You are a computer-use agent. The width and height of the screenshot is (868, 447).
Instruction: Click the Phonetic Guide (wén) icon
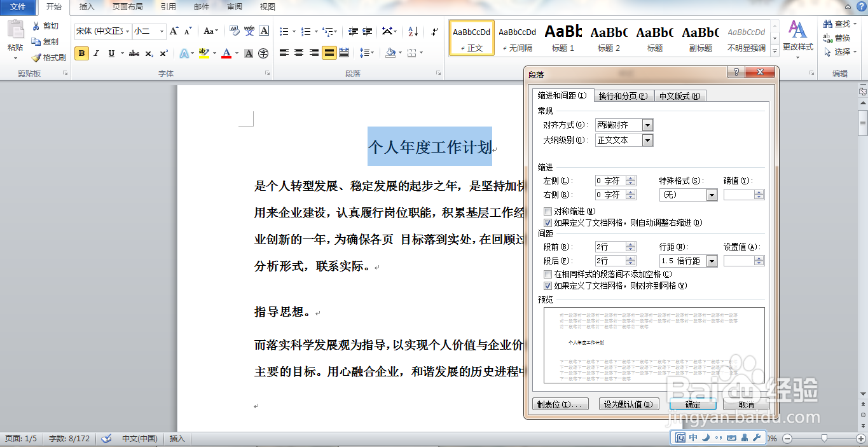pyautogui.click(x=249, y=31)
